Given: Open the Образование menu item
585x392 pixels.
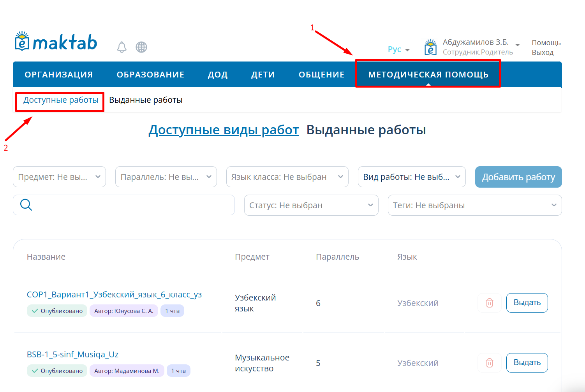Looking at the screenshot, I should pyautogui.click(x=150, y=74).
